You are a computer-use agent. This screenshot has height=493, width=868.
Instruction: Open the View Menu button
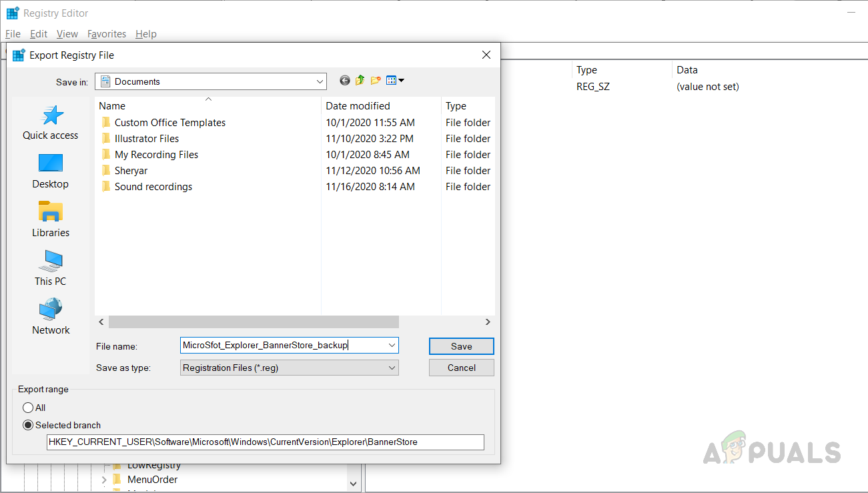pos(396,81)
